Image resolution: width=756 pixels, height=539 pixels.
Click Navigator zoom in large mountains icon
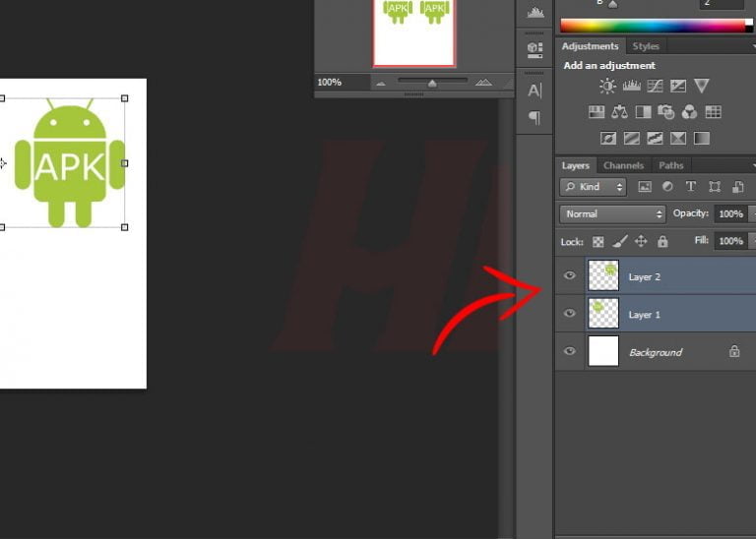point(483,83)
